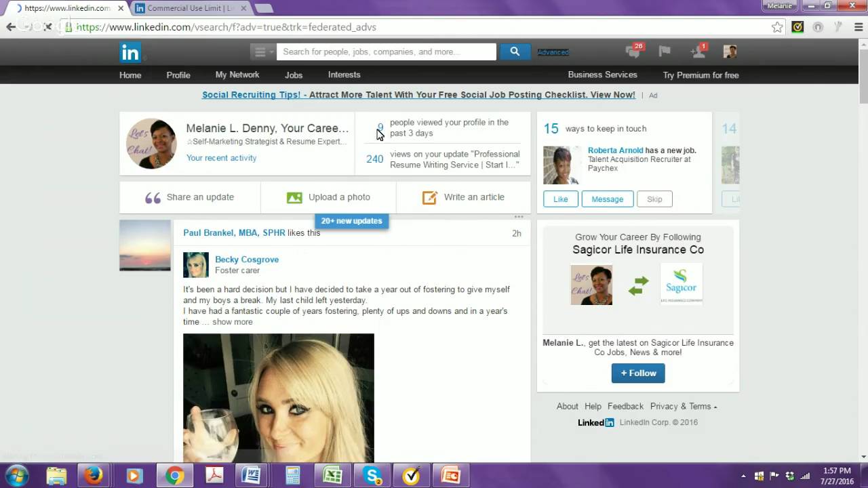This screenshot has width=868, height=488.
Task: Open Microsoft Word from the taskbar
Action: point(251,476)
